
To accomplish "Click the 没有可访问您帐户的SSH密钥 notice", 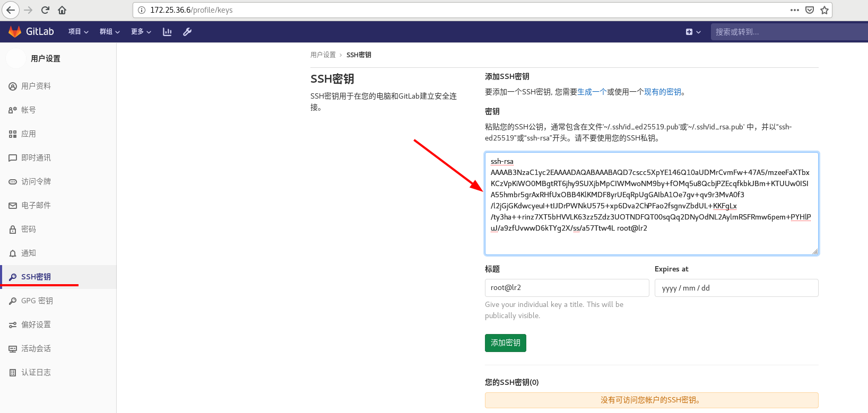I will click(x=652, y=400).
